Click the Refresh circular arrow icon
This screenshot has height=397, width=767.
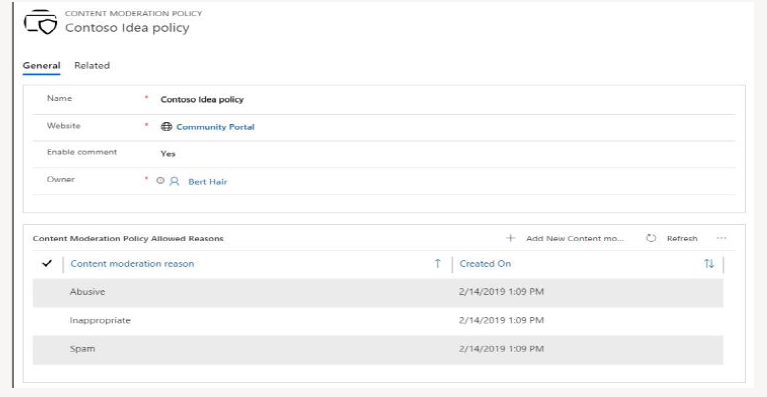pyautogui.click(x=651, y=238)
